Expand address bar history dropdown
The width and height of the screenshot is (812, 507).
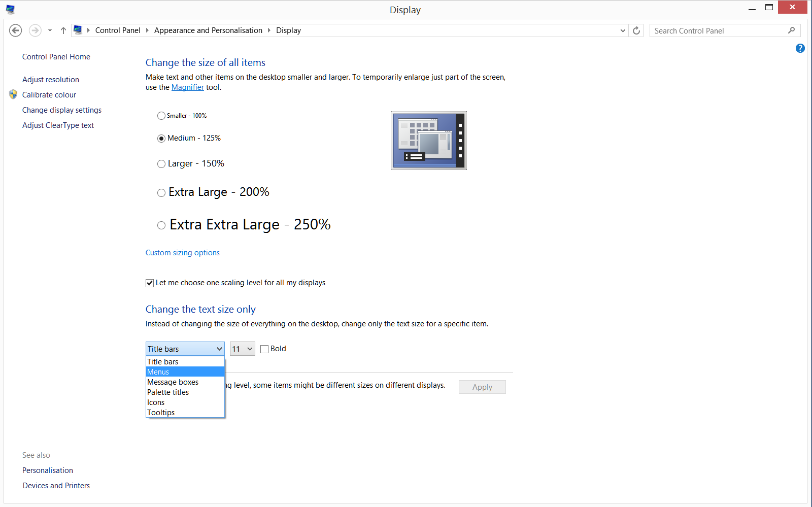point(623,30)
